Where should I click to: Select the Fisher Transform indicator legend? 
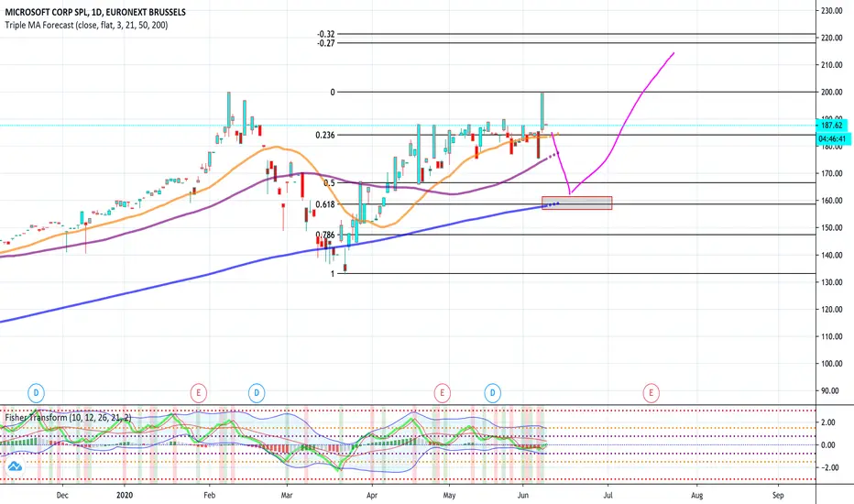pos(68,417)
